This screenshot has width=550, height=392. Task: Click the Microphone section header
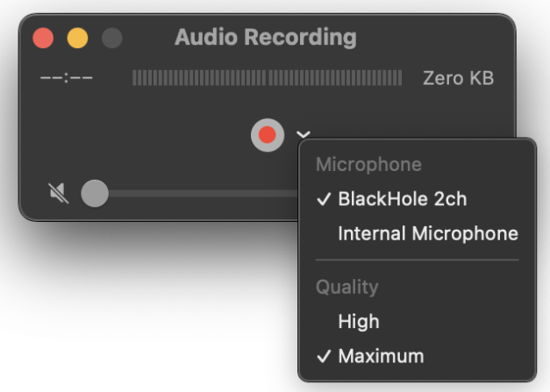368,165
